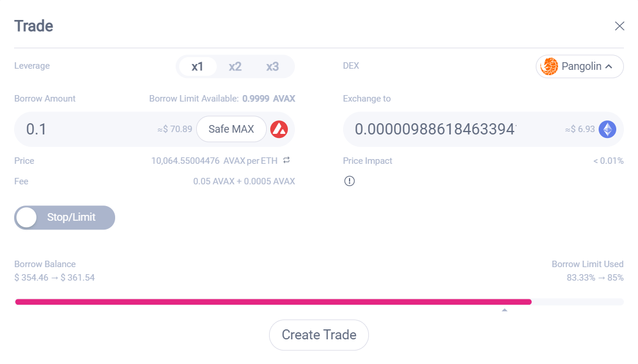Image resolution: width=638 pixels, height=364 pixels.
Task: Select x1 leverage
Action: point(197,66)
